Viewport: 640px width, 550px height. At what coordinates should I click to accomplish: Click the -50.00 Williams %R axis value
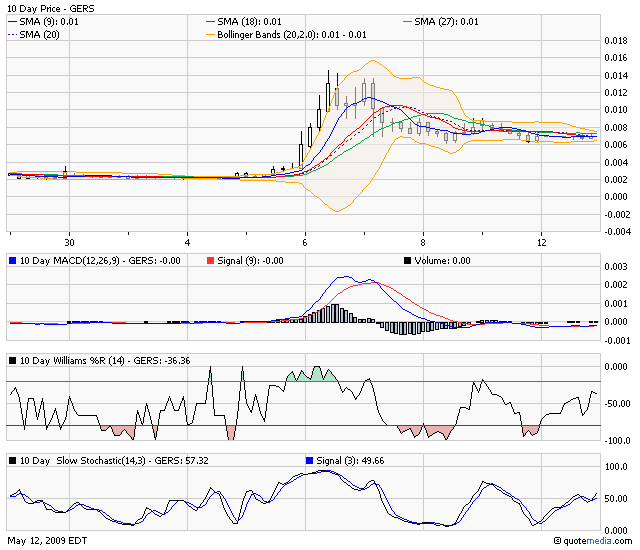(618, 404)
